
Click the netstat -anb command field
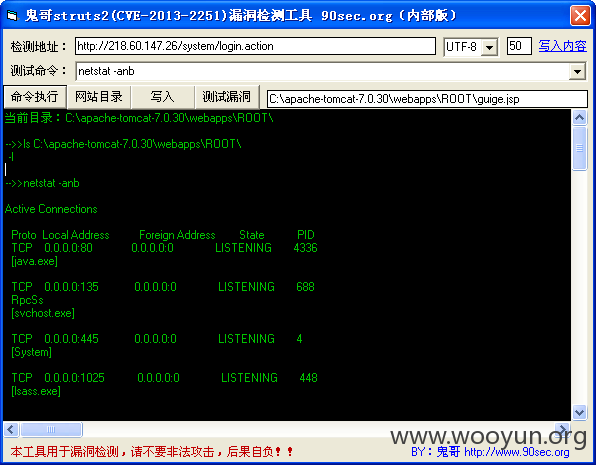click(322, 71)
